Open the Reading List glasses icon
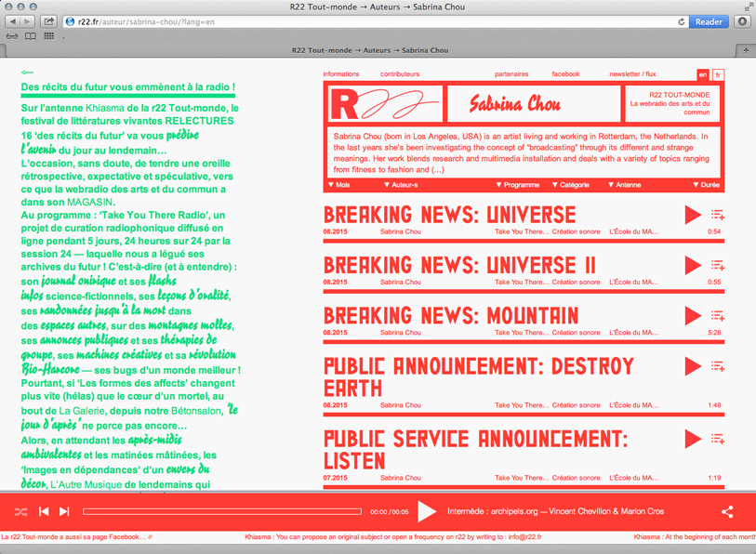This screenshot has width=756, height=554. click(x=11, y=36)
